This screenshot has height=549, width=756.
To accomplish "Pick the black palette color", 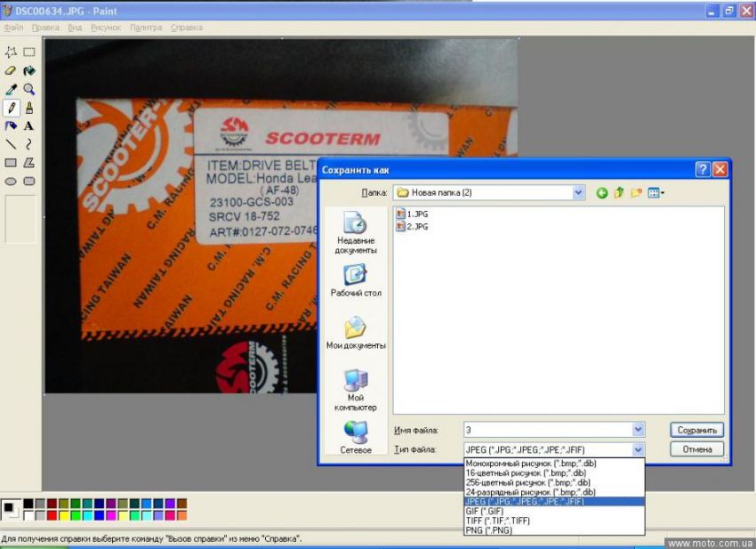I will [28, 504].
